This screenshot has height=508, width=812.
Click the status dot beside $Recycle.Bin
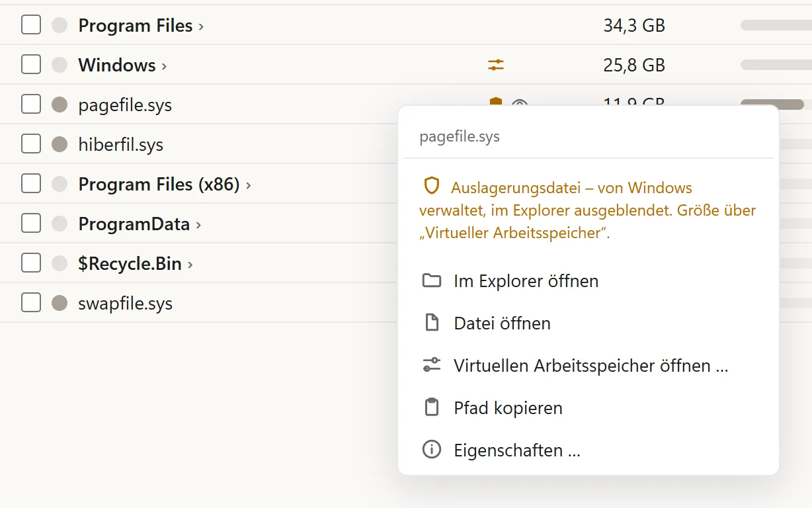click(60, 263)
